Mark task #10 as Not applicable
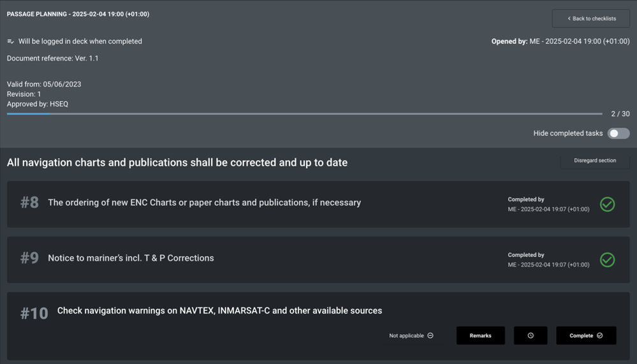 (411, 335)
